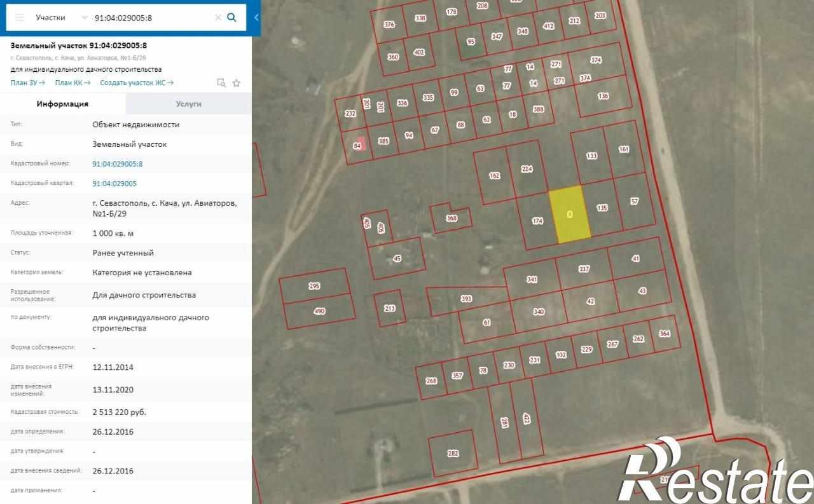Click cadastral value 2 513 220 руб.
This screenshot has height=504, width=814.
coord(119,412)
